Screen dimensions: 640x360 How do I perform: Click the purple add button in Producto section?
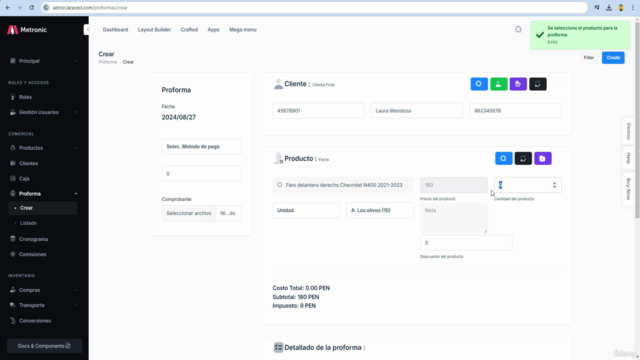click(x=542, y=158)
